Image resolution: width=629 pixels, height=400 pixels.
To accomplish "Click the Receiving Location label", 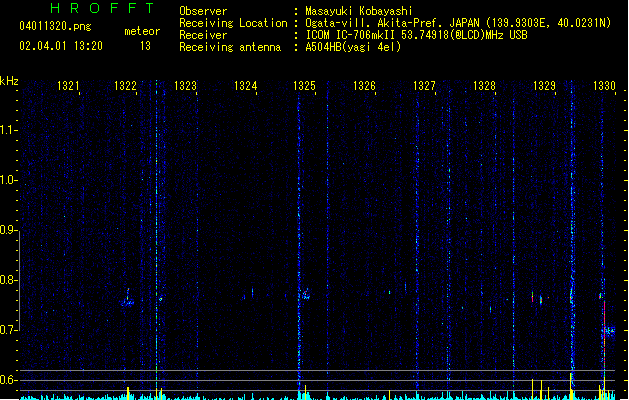I will (x=233, y=23).
